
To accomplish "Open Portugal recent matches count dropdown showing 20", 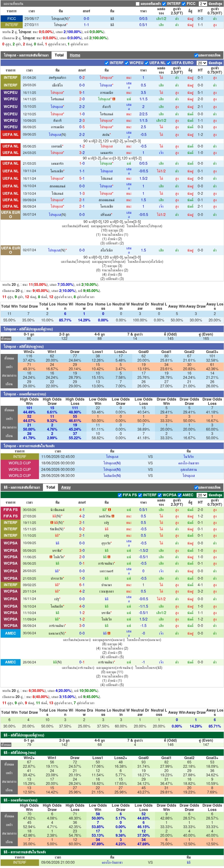I will tap(202, 63).
